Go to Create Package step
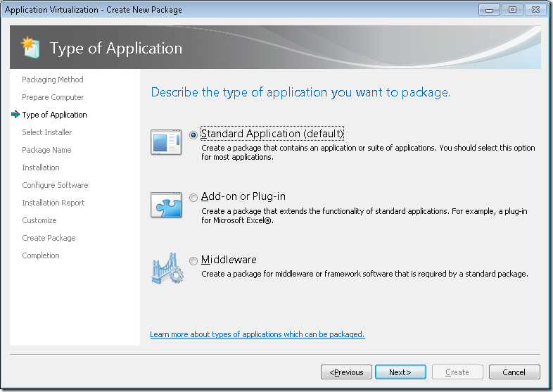This screenshot has width=553, height=392. pyautogui.click(x=49, y=238)
